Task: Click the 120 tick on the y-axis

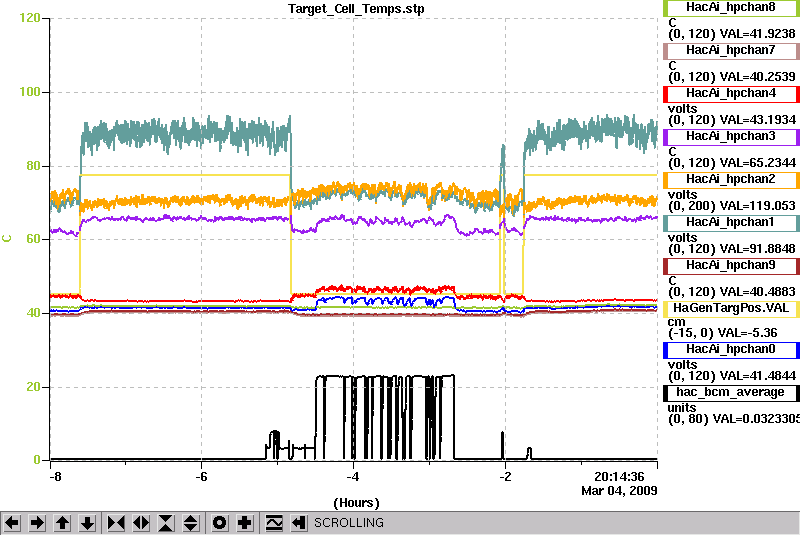Action: point(30,18)
